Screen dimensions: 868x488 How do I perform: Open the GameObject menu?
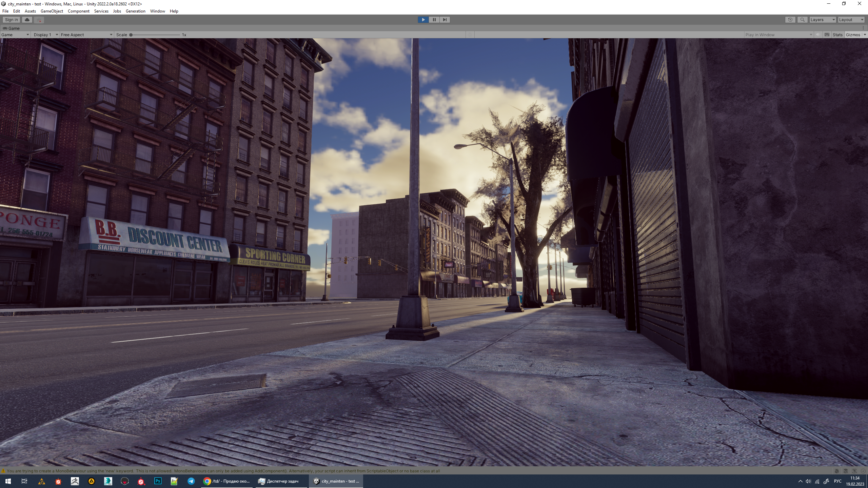pos(52,11)
